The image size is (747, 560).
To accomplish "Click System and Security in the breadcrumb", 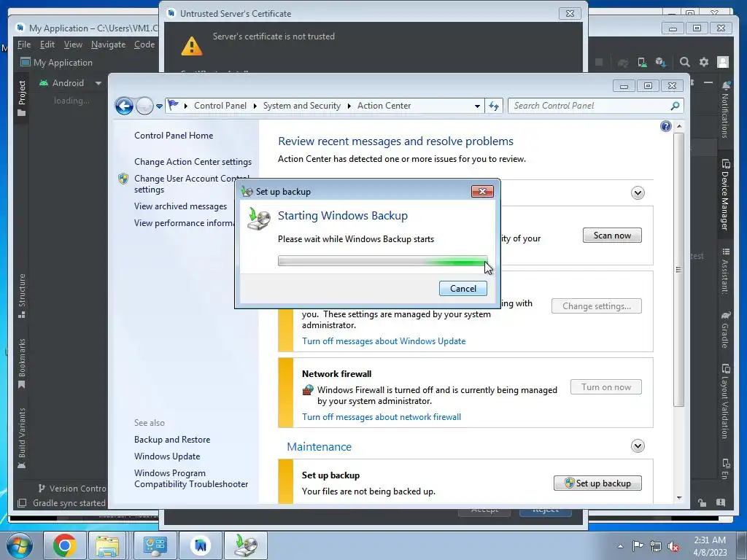I will coord(301,106).
